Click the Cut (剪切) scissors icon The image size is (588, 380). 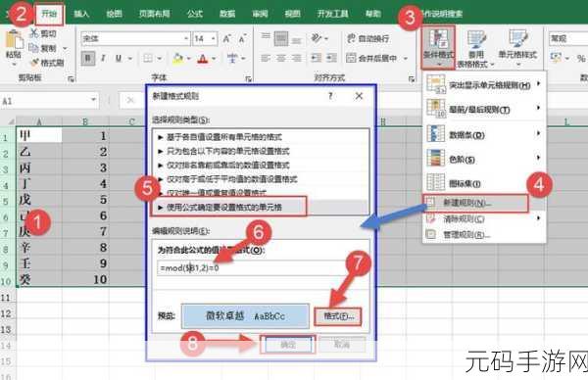coord(34,33)
